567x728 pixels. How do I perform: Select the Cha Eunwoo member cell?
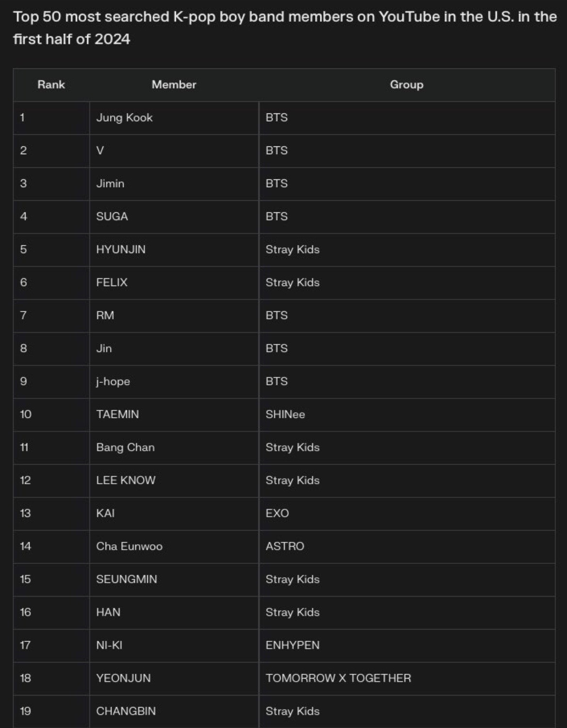click(129, 546)
